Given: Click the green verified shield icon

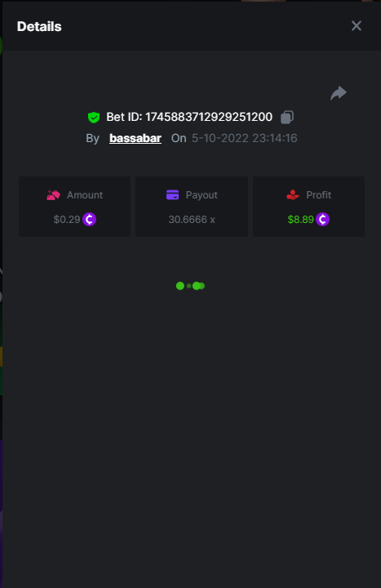Looking at the screenshot, I should [x=94, y=118].
